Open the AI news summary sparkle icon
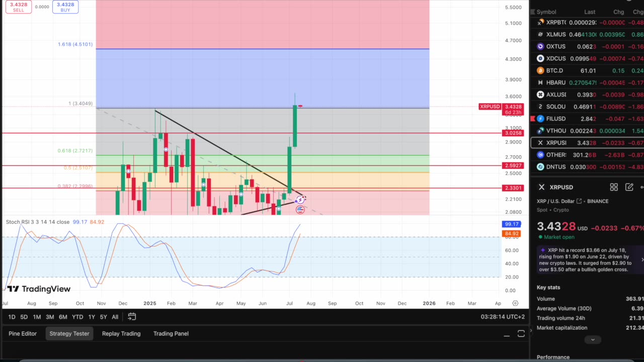644x362 pixels. (542, 250)
